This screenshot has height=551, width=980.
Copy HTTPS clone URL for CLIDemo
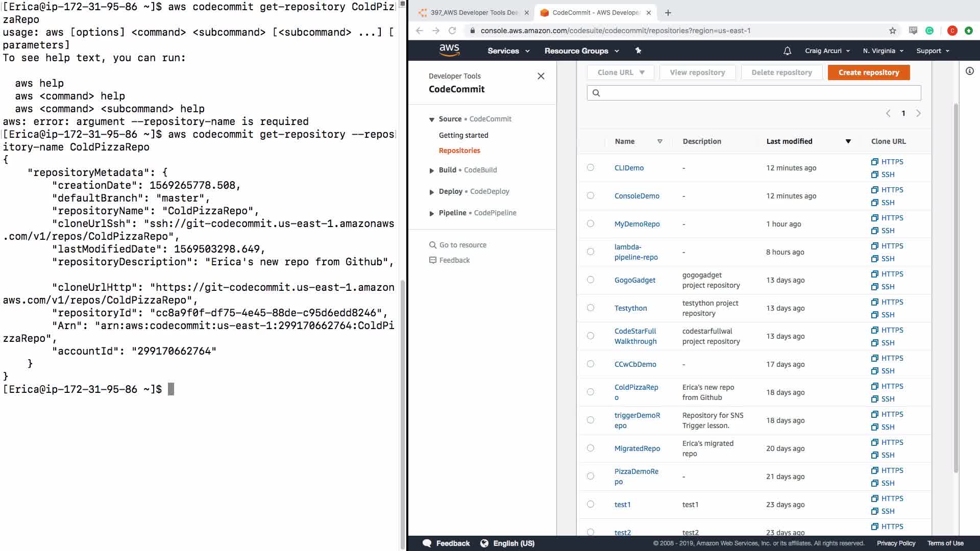click(x=887, y=162)
